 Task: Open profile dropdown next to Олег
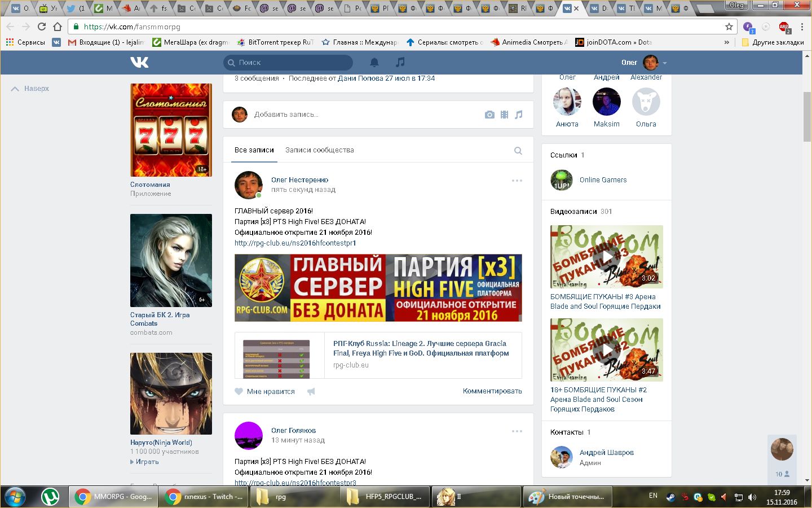[x=665, y=63]
